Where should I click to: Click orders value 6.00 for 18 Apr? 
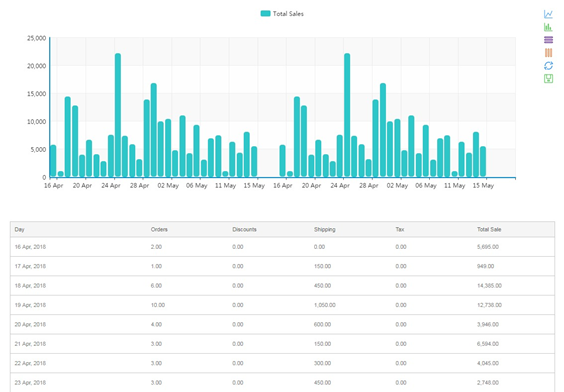pos(156,286)
